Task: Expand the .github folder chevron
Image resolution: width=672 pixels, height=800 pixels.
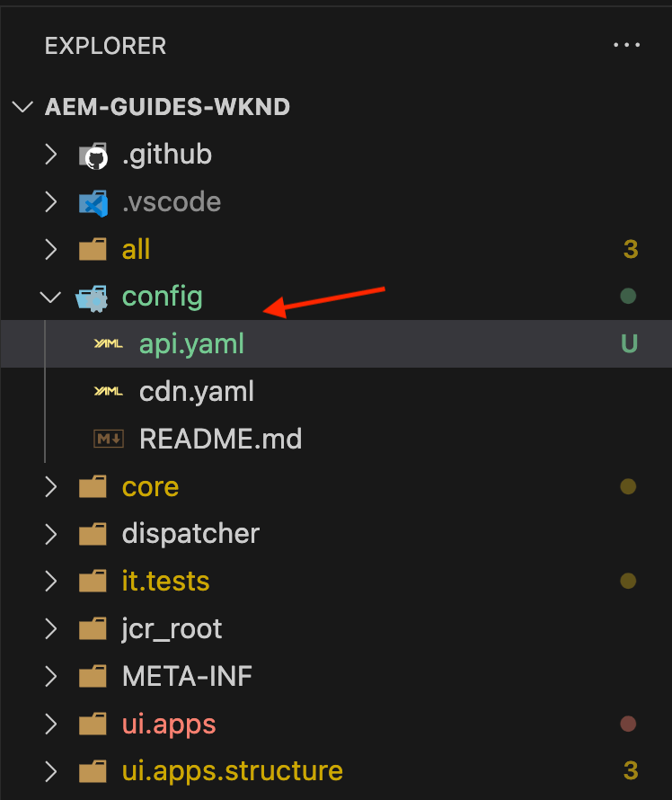Action: click(50, 154)
